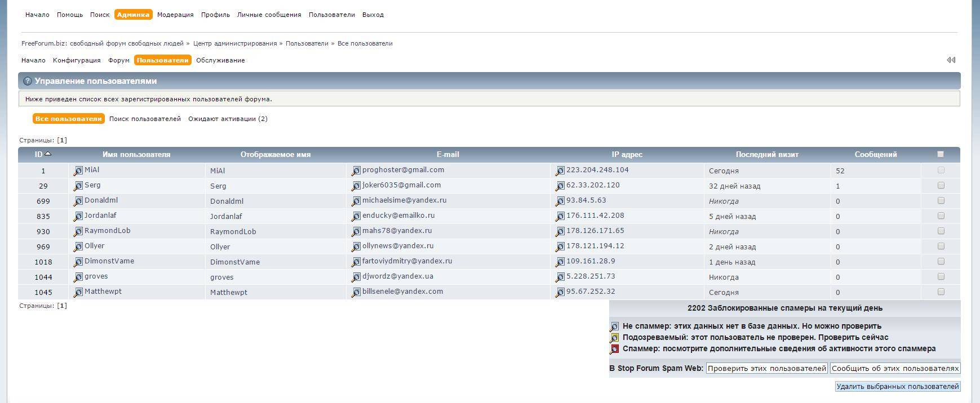Check IP icon for 178.126.171.65

(x=560, y=231)
